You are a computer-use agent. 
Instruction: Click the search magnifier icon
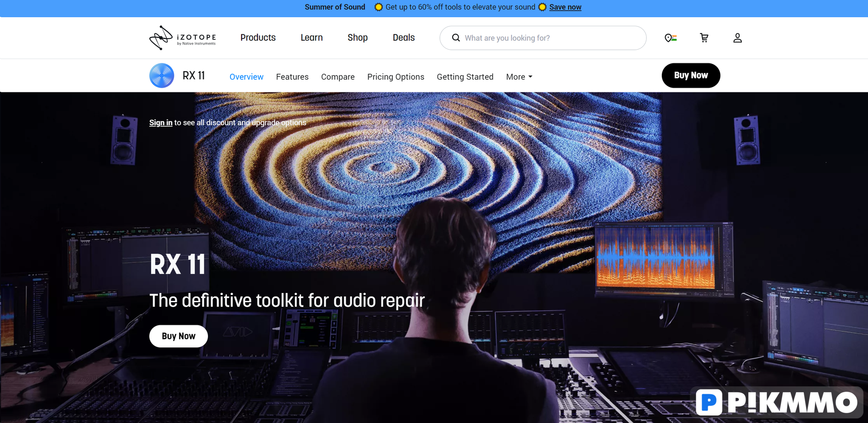click(x=456, y=38)
